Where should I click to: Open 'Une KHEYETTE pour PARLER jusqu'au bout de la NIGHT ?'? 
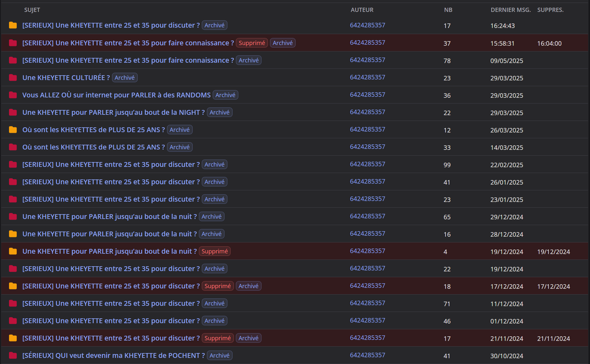point(114,112)
